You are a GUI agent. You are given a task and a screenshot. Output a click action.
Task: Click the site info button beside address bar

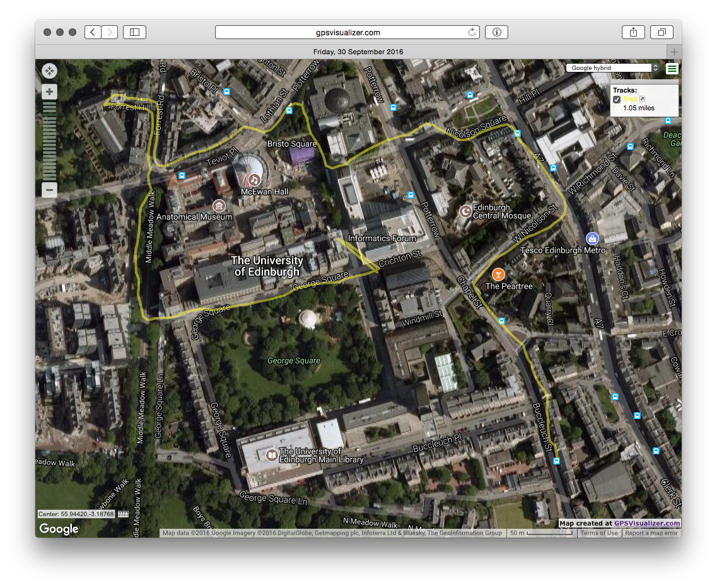pos(496,32)
